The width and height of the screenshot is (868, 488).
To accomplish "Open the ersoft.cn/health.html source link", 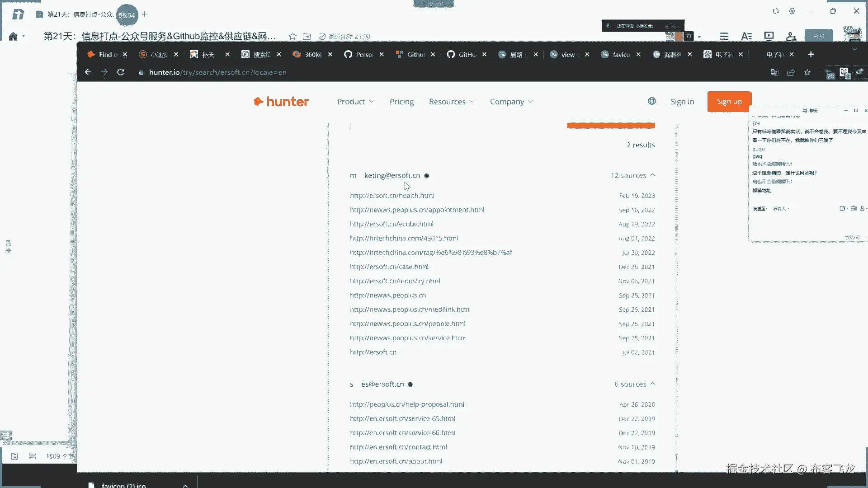I will [392, 196].
